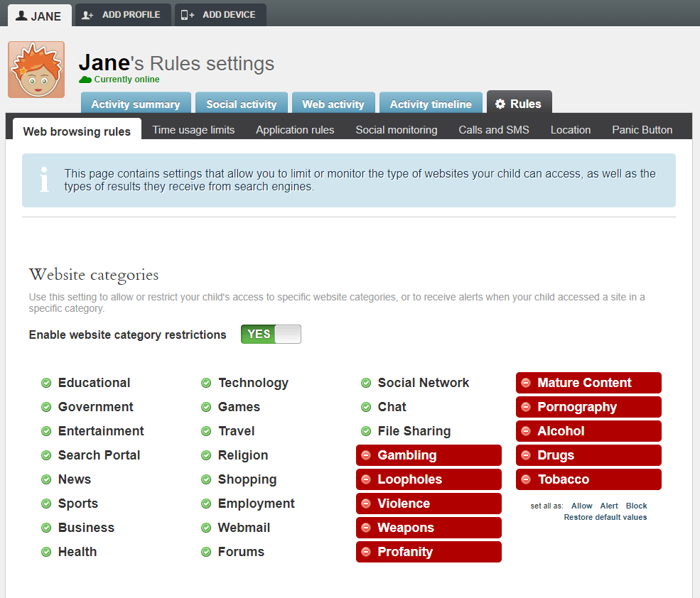Click the green check icon beside Games

tap(206, 407)
